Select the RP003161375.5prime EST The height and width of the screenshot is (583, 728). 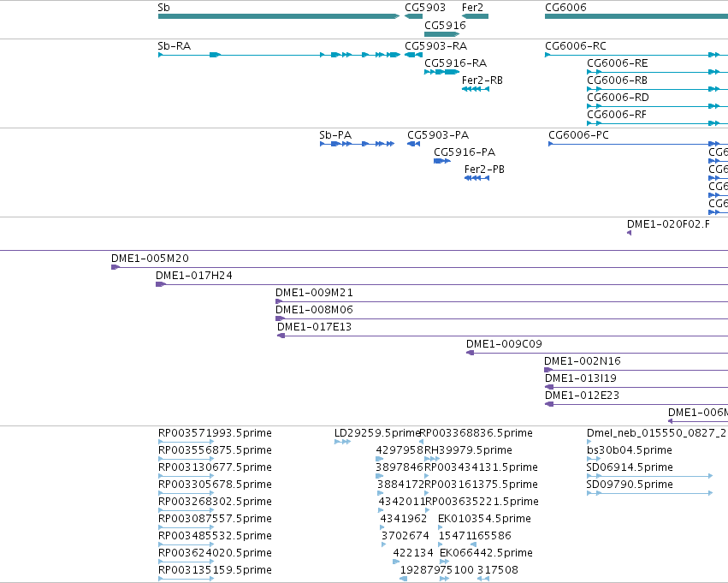click(x=427, y=493)
